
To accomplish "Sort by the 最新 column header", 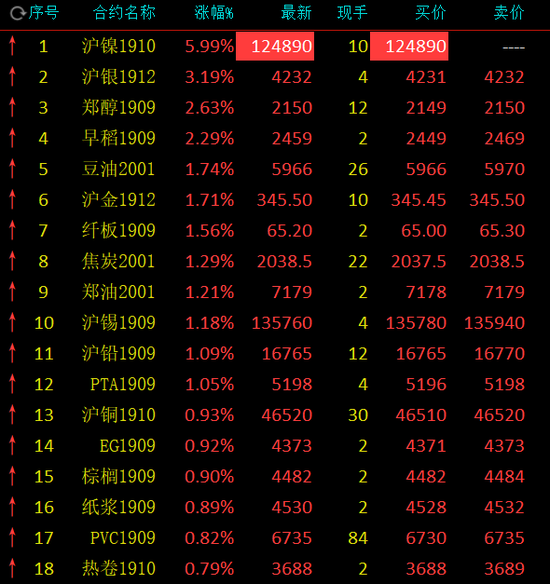I will click(296, 13).
